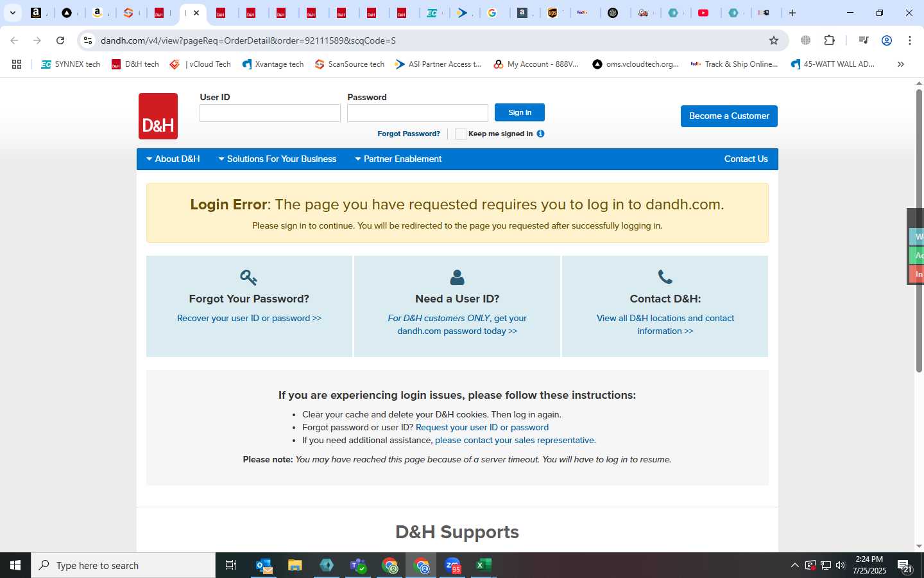Click please contact your sales representative link
This screenshot has width=924, height=578.
click(x=515, y=440)
